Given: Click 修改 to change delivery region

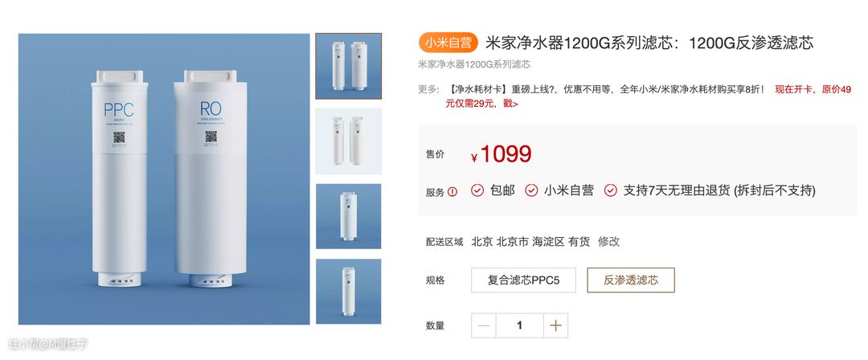Looking at the screenshot, I should [609, 242].
